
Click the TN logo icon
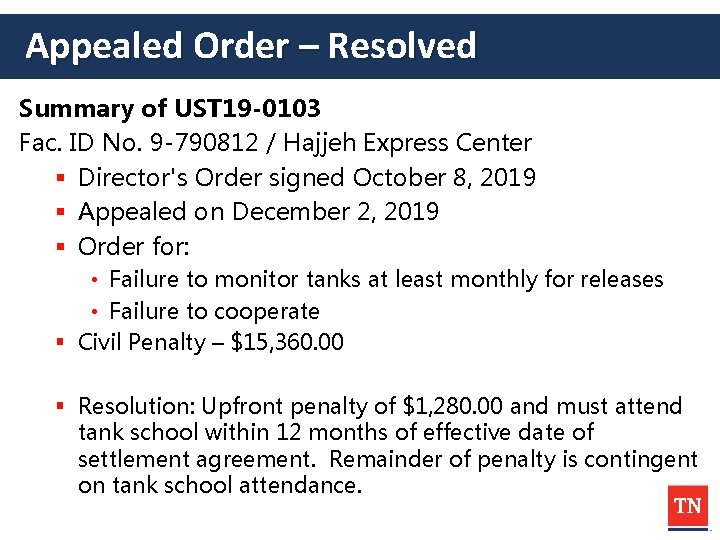pos(687,507)
